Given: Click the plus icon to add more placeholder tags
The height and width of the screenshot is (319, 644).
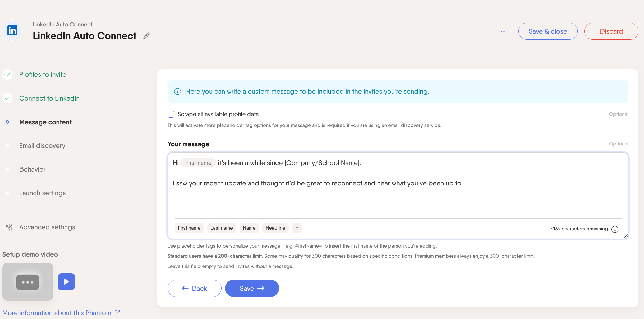Looking at the screenshot, I should click(297, 228).
